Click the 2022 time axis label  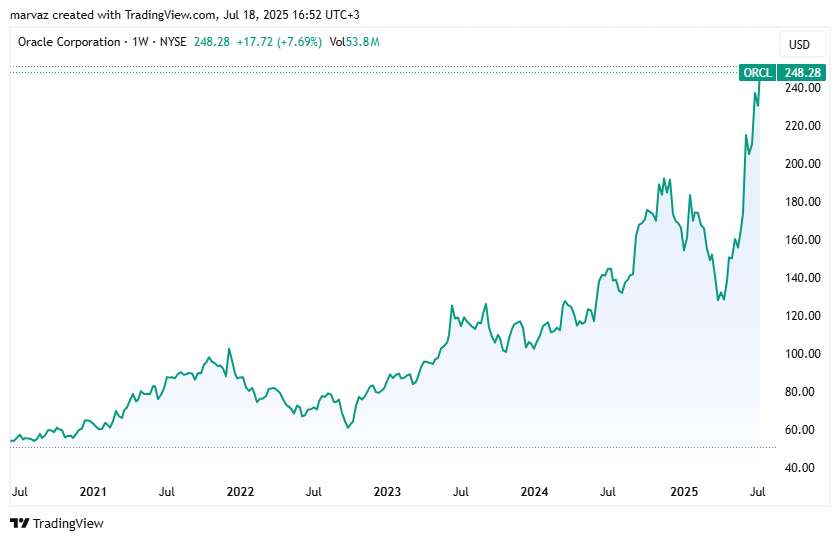click(x=240, y=492)
